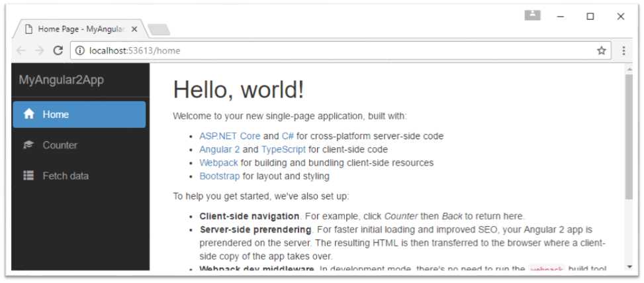
Task: Click the Fetch data table icon
Action: click(x=28, y=176)
